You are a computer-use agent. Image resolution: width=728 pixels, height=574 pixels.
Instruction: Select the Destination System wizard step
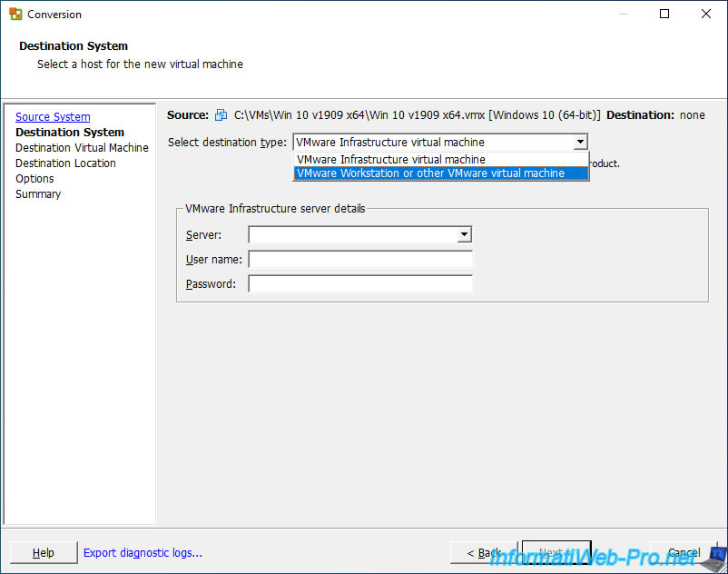[70, 132]
